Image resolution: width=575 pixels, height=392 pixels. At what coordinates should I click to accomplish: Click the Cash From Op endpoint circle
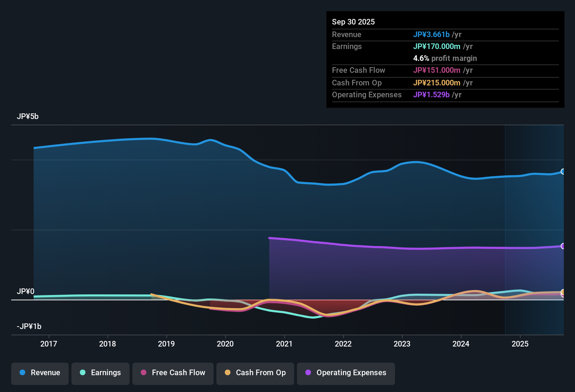pyautogui.click(x=563, y=292)
